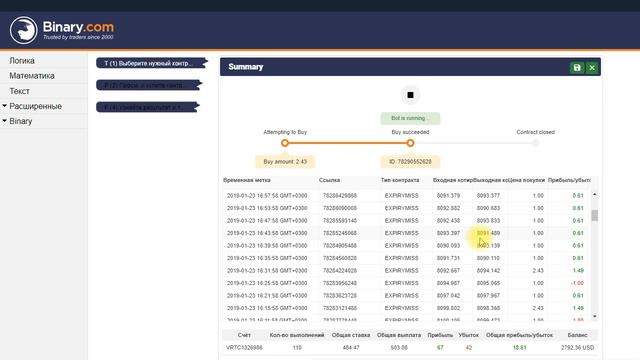
Task: Select block (1) Выберите нужный контр...
Action: [x=151, y=63]
